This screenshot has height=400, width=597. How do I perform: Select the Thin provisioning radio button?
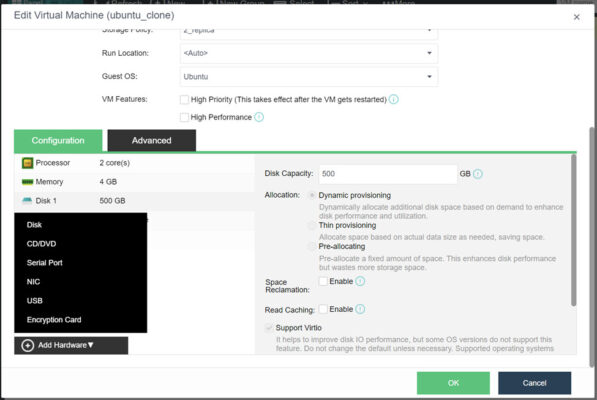point(312,226)
